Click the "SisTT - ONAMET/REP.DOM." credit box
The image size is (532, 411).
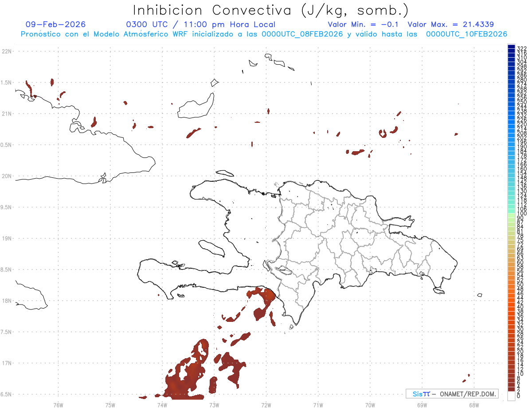tap(452, 394)
